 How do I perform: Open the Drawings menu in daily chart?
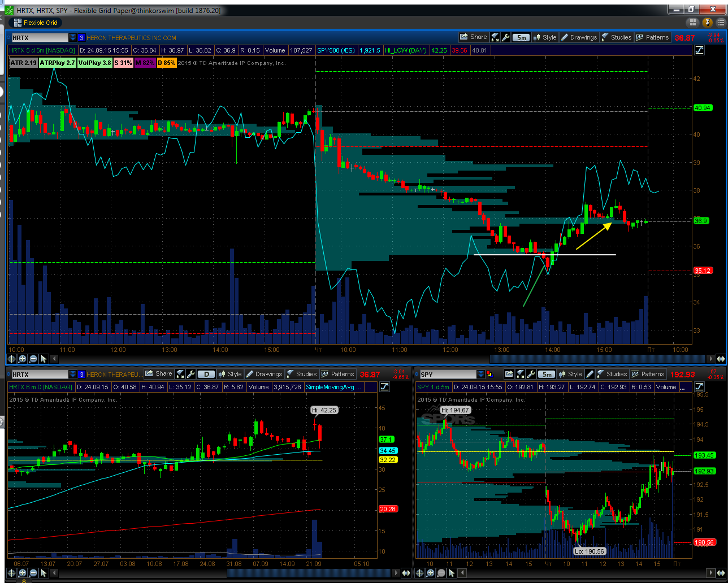point(264,374)
